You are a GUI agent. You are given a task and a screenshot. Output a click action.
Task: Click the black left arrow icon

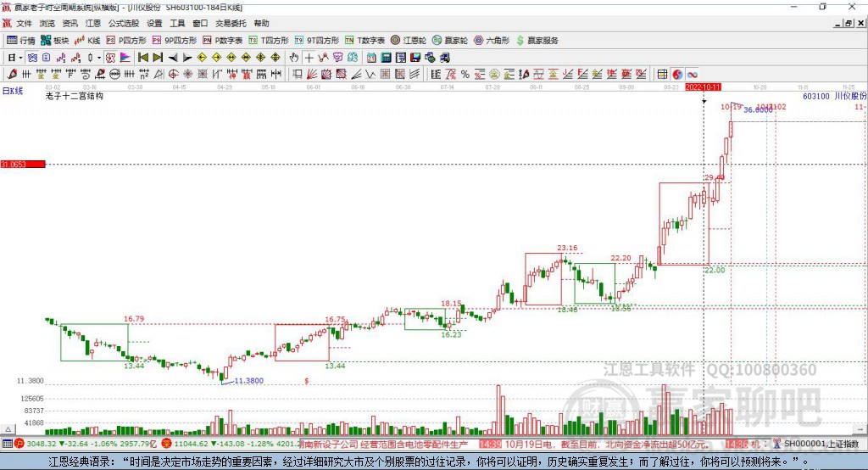point(173,58)
